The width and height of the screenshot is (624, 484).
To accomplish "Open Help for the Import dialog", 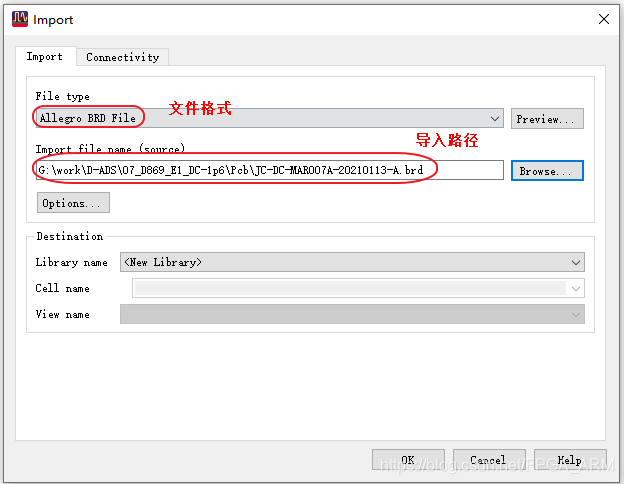I will (570, 460).
